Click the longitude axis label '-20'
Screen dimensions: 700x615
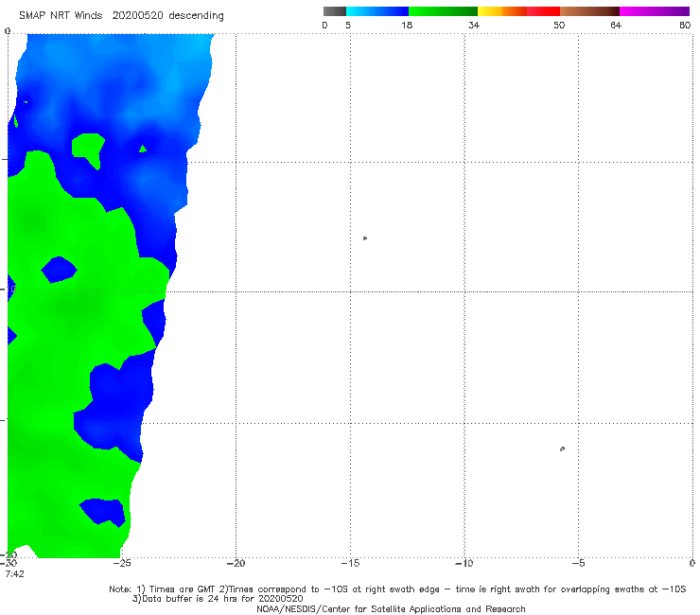[236, 563]
